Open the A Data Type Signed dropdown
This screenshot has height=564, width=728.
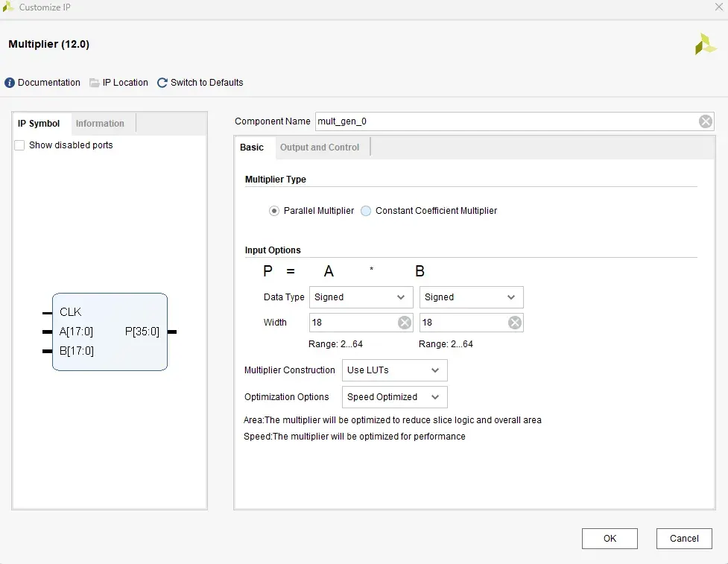point(361,297)
